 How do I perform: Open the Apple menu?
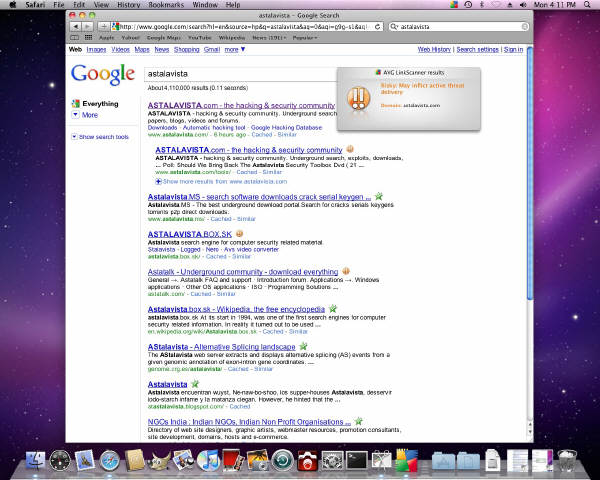(x=13, y=5)
